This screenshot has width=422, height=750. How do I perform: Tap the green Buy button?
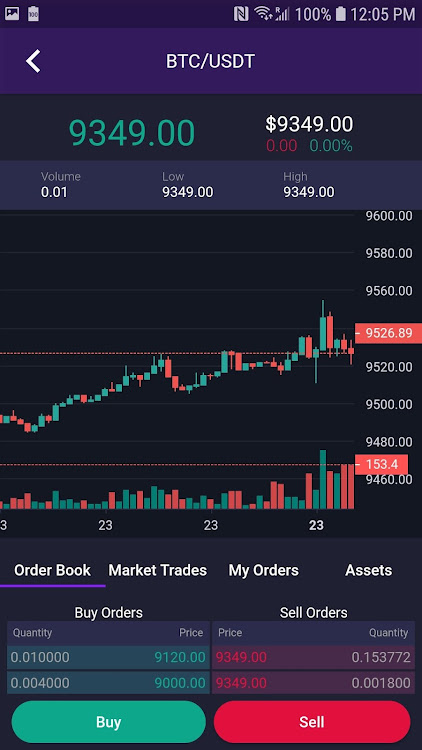pos(109,722)
